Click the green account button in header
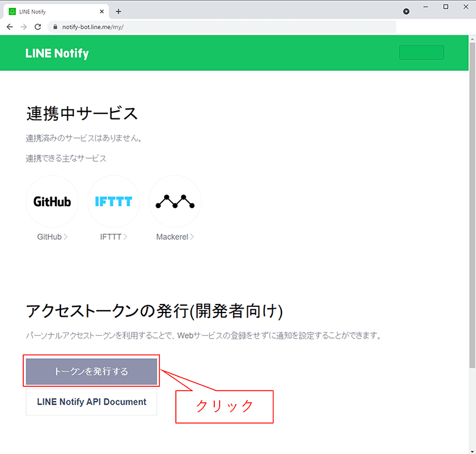The height and width of the screenshot is (454, 476). (421, 52)
